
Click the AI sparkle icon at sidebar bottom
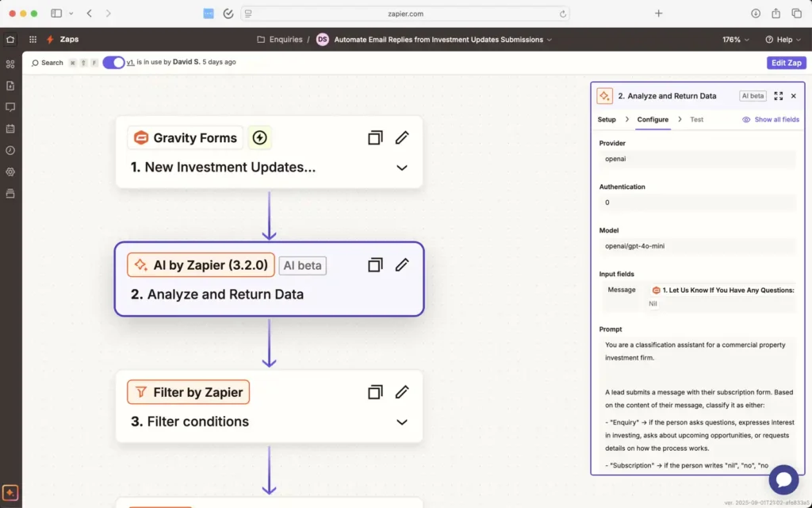[10, 492]
